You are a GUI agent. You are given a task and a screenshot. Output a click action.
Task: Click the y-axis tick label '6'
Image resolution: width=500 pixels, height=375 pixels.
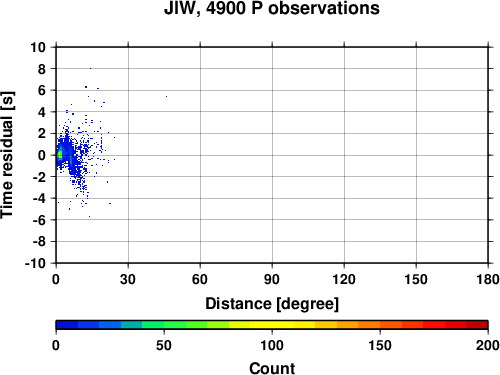(42, 90)
